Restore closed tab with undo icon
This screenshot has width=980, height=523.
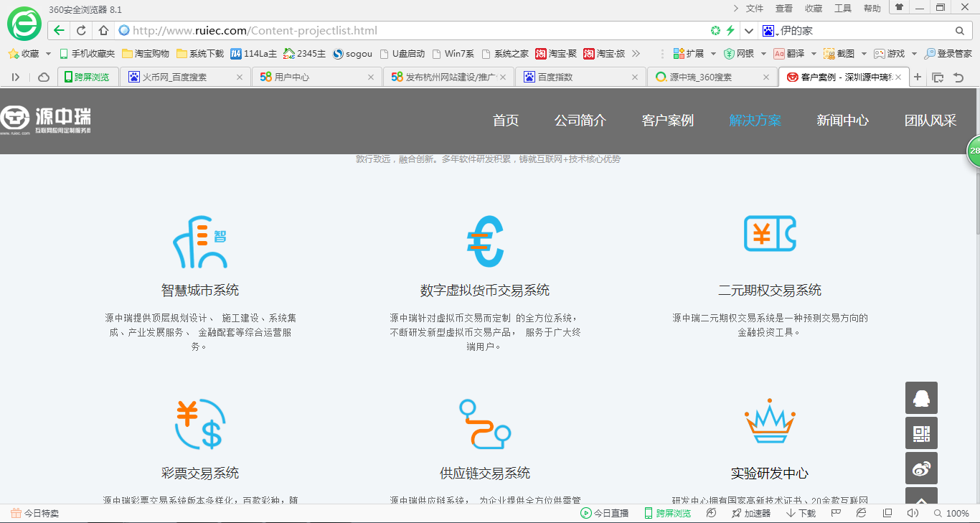point(958,77)
